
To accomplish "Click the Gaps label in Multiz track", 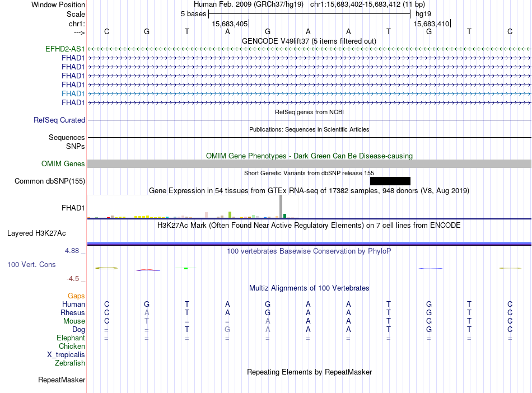I will pyautogui.click(x=76, y=296).
